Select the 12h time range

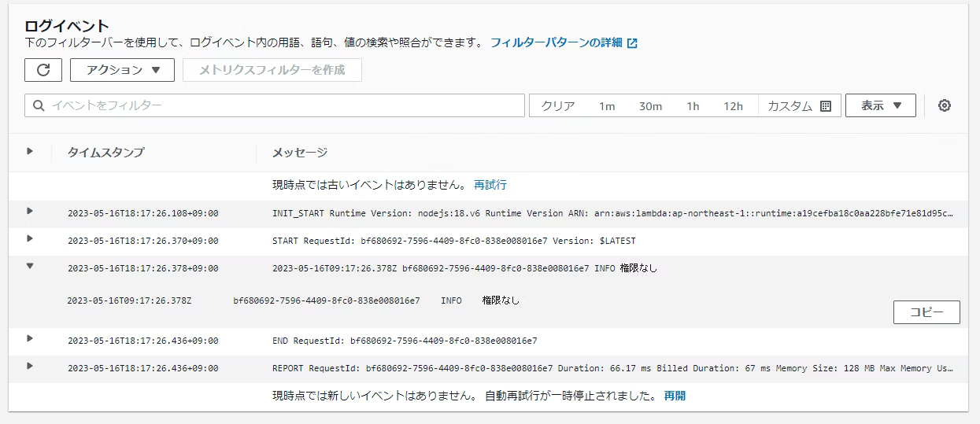point(733,106)
